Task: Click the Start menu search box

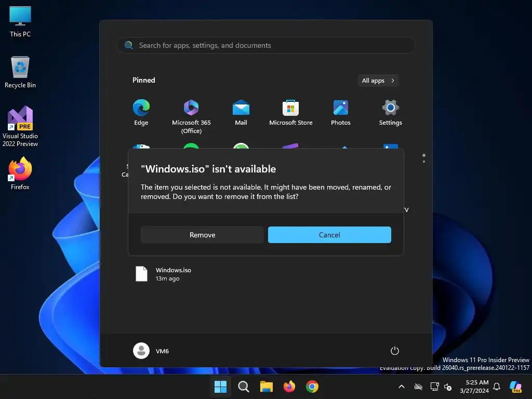Action: pyautogui.click(x=265, y=45)
